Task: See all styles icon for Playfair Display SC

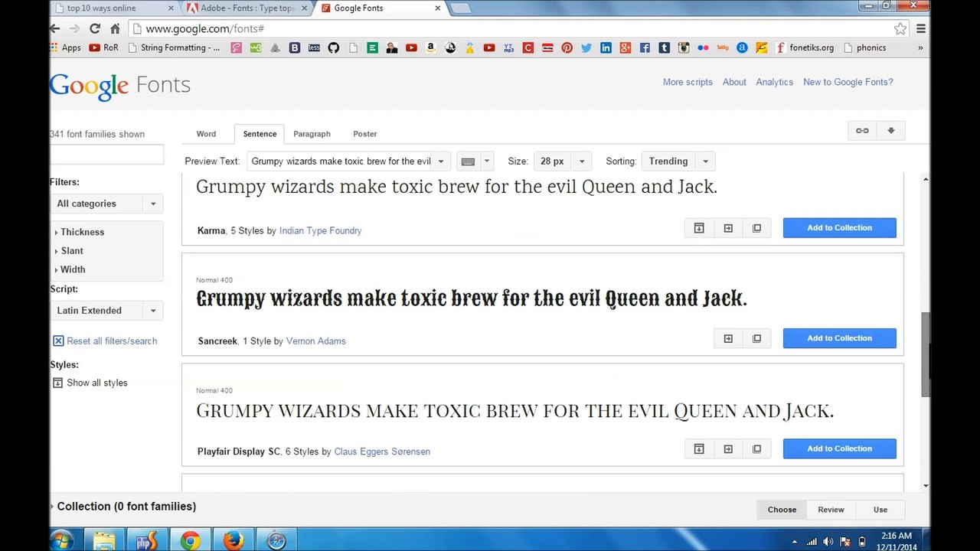Action: [x=757, y=448]
